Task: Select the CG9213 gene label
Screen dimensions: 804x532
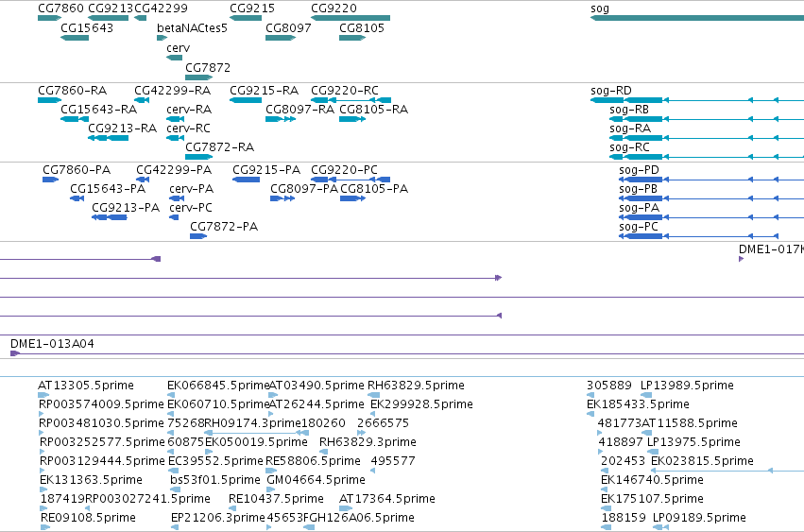Action: (111, 9)
